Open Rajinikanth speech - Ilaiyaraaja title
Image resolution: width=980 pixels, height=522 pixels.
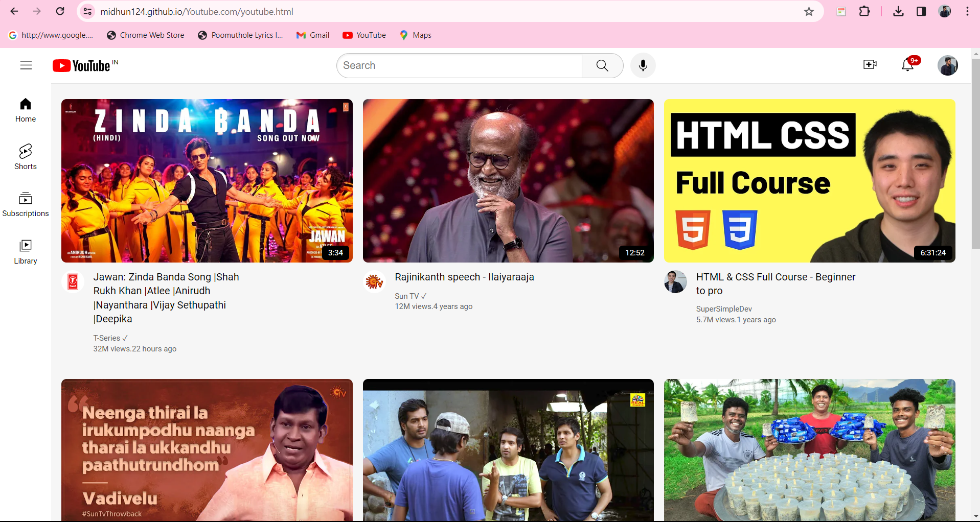point(464,277)
